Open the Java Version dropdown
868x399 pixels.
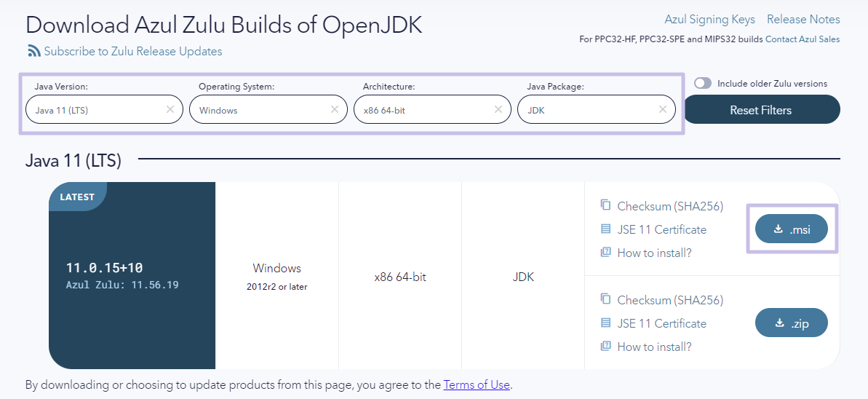click(104, 109)
